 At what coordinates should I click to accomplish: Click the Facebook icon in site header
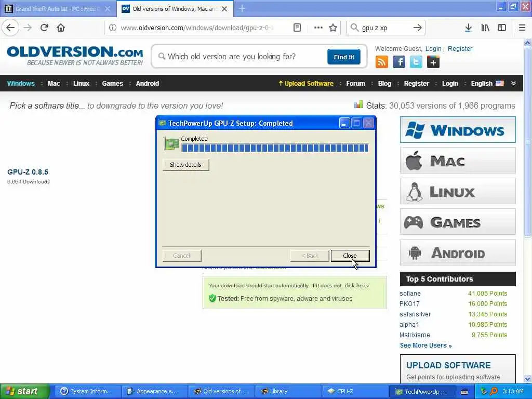(x=399, y=62)
